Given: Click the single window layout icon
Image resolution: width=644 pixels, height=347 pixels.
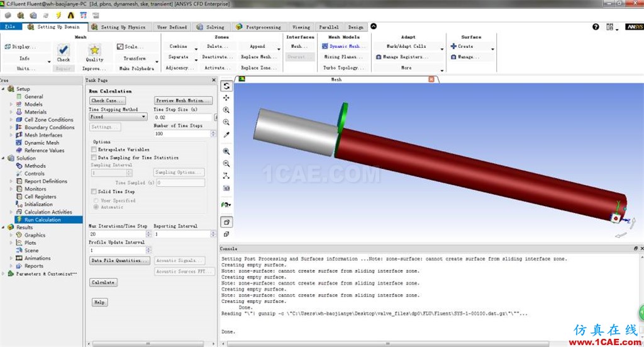Looking at the screenshot, I should pyautogui.click(x=226, y=222).
